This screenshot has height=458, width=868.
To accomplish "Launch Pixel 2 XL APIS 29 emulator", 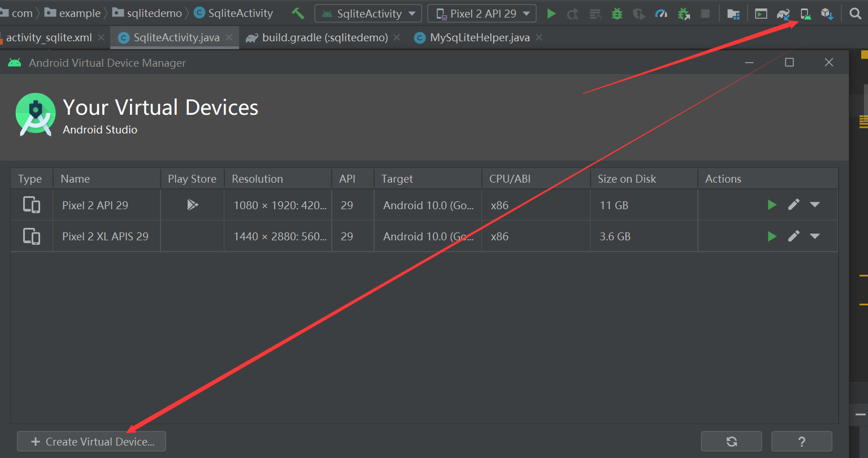I will click(772, 236).
